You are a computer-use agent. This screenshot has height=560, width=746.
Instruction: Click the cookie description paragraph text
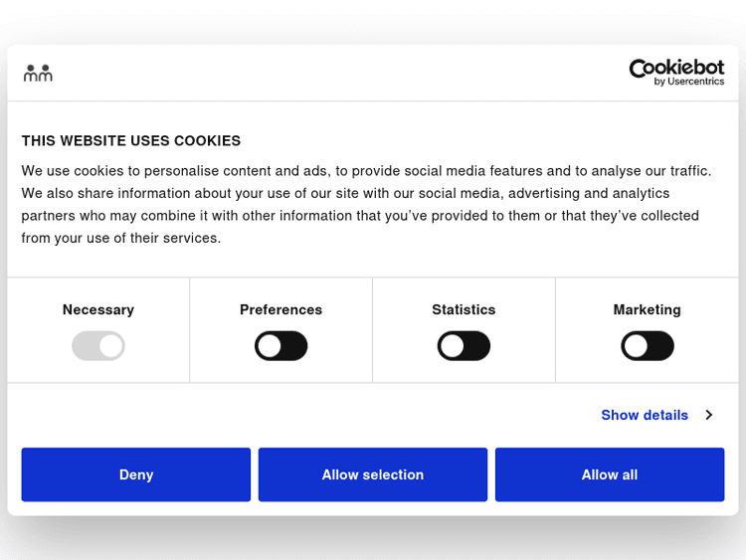point(368,204)
